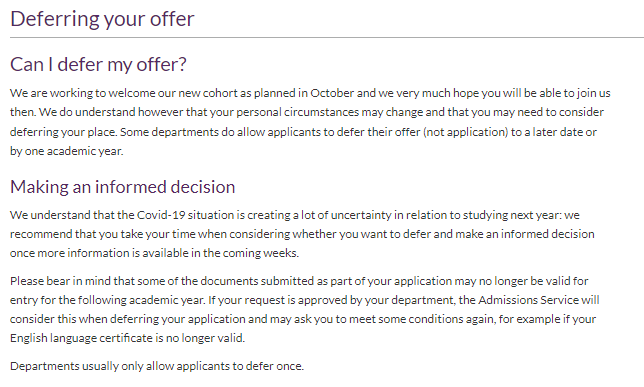Screen dimensions: 644x387
Task: Click the sentence "Departments usually only allow applicants to defer once."
Action: [x=157, y=366]
